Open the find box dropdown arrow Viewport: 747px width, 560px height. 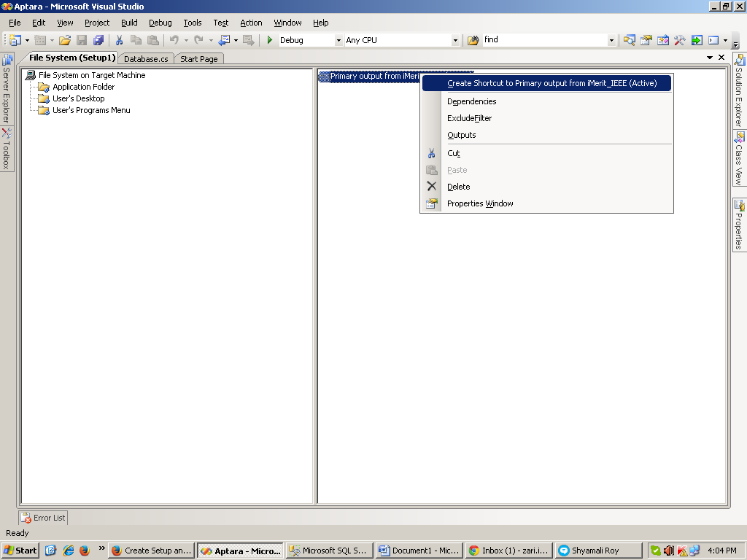611,41
